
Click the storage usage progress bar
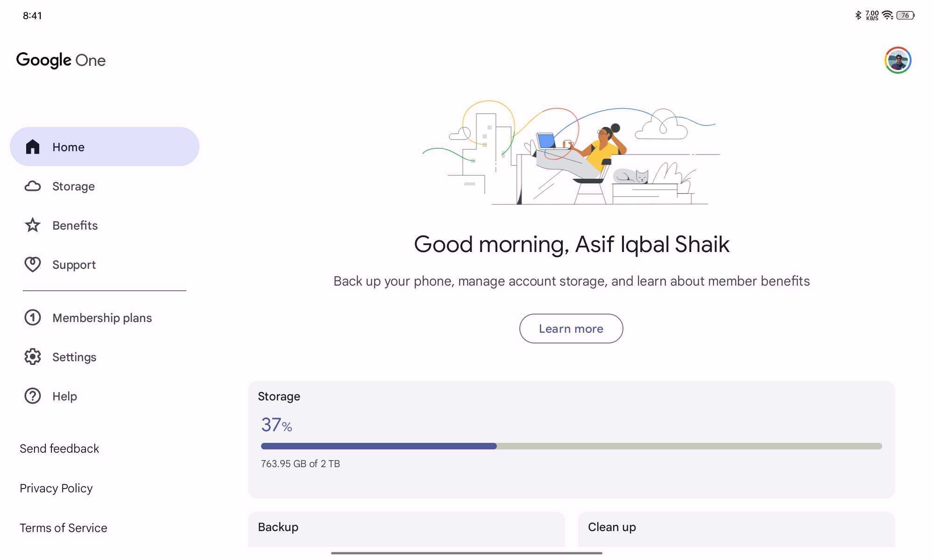click(571, 446)
